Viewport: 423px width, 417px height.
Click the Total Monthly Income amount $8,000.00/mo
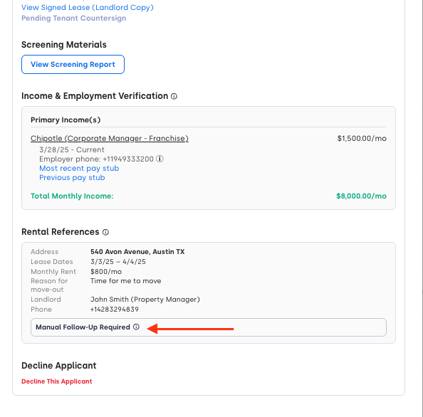coord(361,196)
